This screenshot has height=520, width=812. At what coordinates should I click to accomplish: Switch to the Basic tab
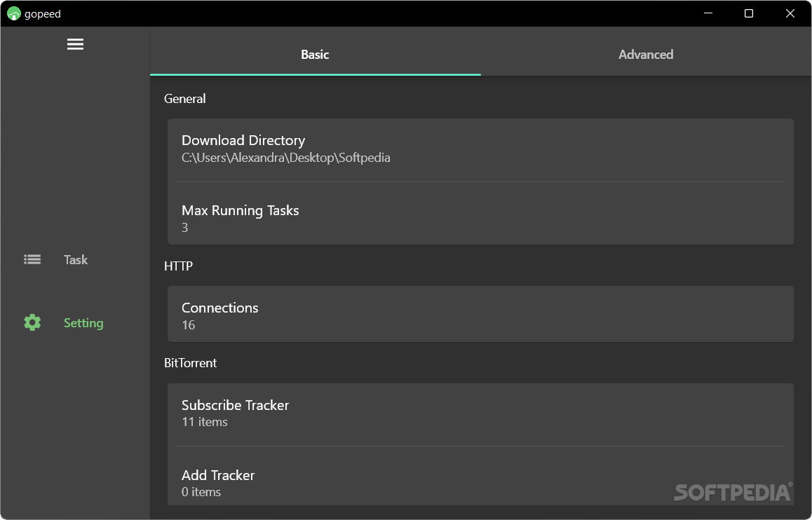(315, 51)
